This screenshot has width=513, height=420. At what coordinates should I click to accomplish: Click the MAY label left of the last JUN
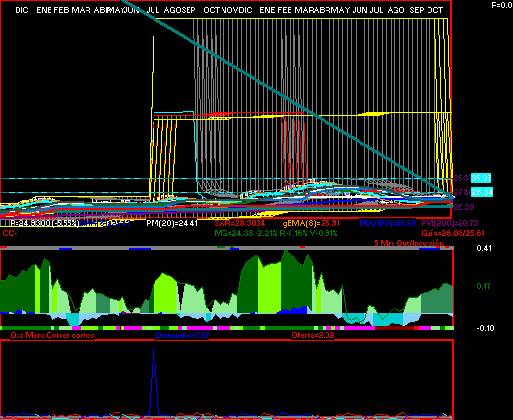341,10
